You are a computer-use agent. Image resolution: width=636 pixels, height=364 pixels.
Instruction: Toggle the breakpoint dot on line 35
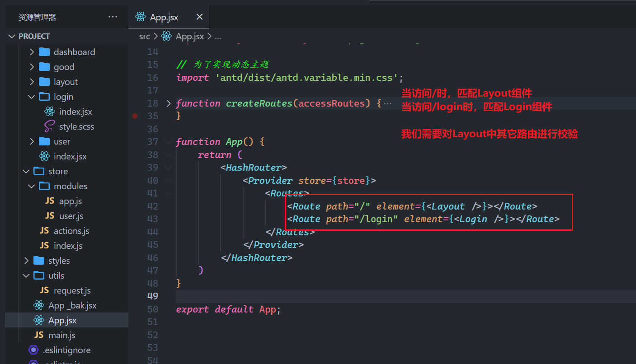tap(135, 116)
